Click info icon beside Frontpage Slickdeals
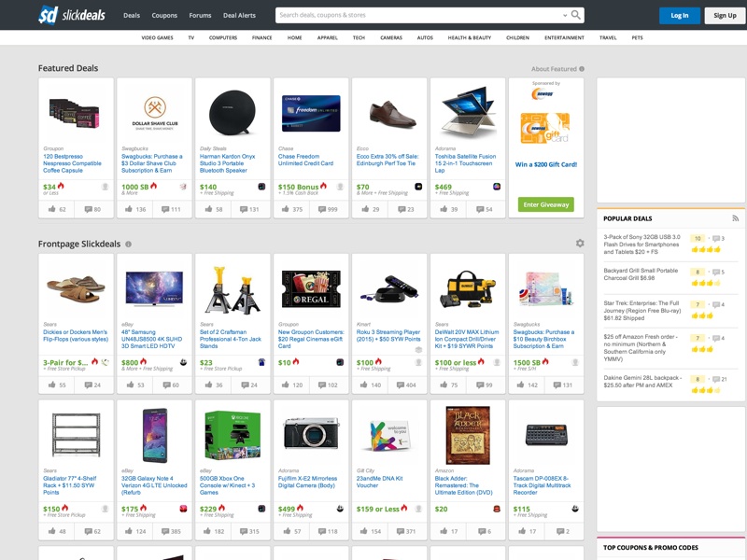The image size is (747, 560). (x=128, y=245)
